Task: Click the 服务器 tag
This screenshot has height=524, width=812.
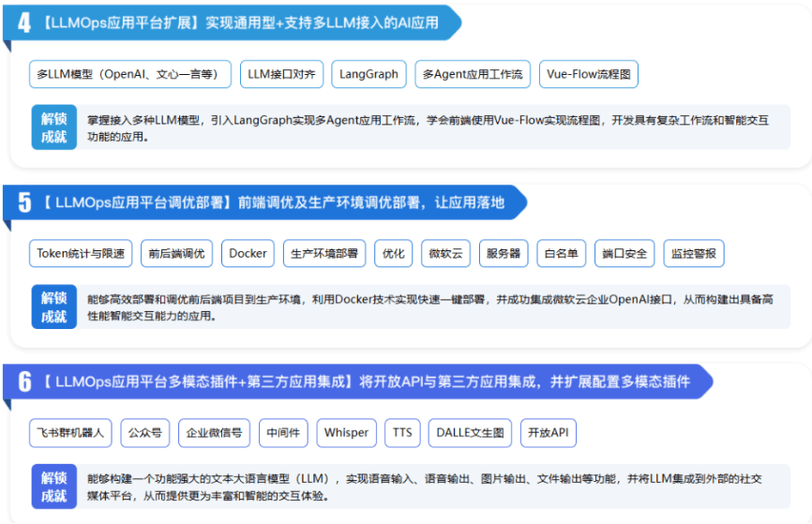Action: pos(504,253)
